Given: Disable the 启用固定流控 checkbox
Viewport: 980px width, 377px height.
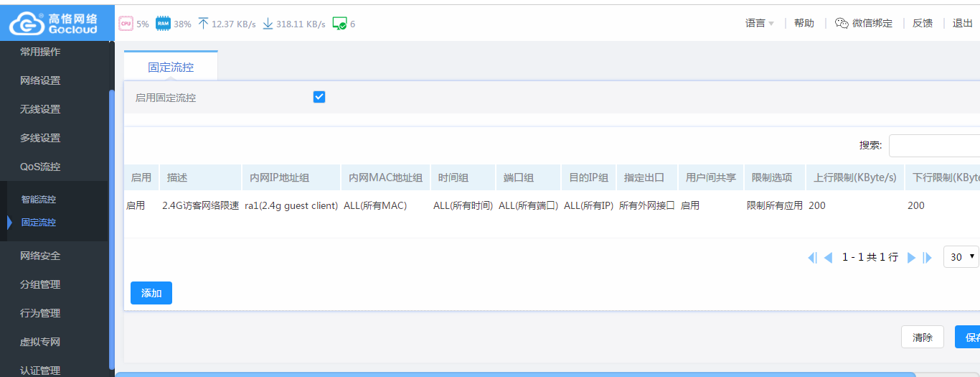Looking at the screenshot, I should tap(319, 97).
